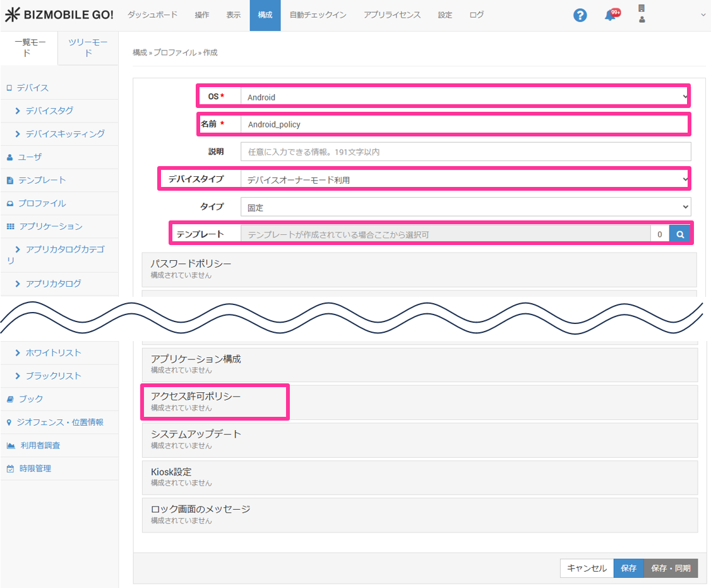This screenshot has width=711, height=588.
Task: Open the OS dropdown showing Android
Action: [465, 97]
